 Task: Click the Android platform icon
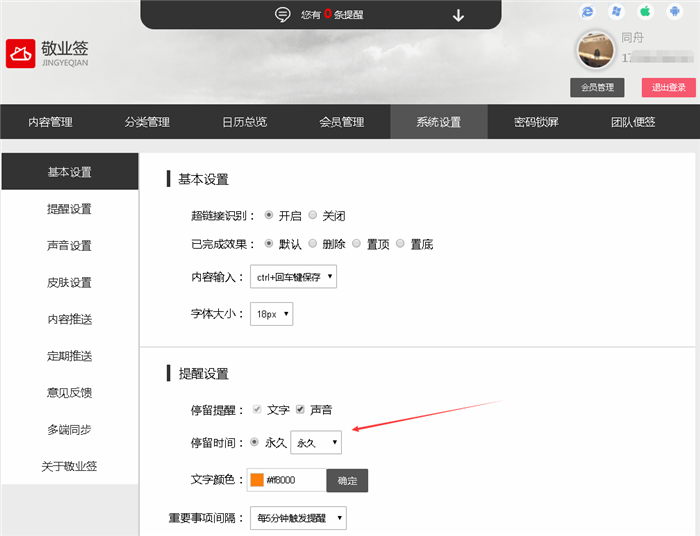[x=674, y=12]
